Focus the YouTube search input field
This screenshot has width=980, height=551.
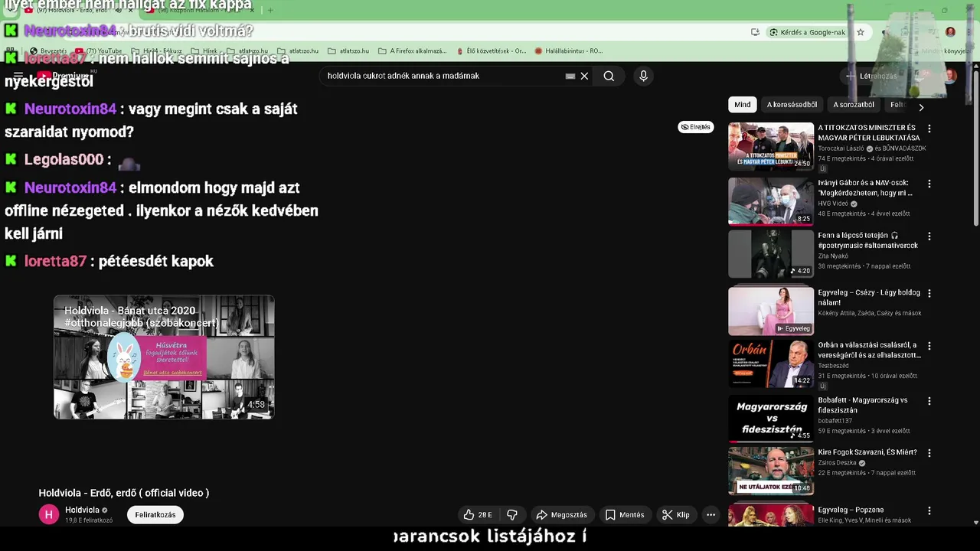pyautogui.click(x=444, y=76)
